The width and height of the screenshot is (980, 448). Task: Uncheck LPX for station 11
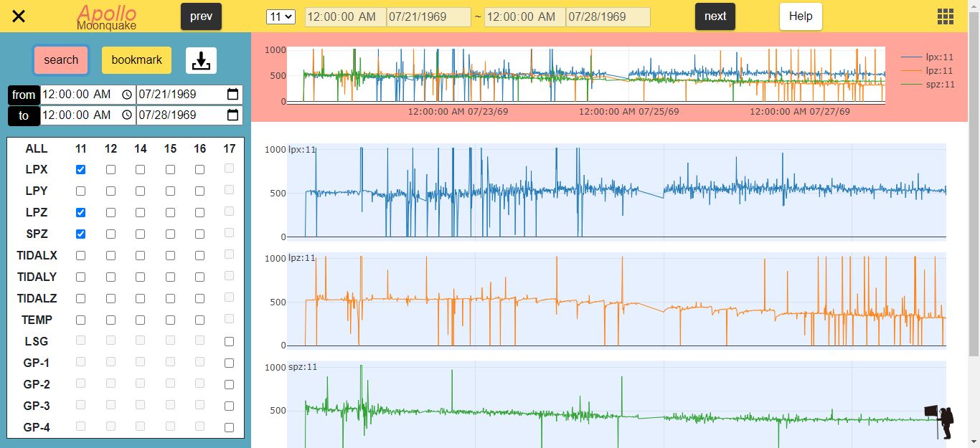81,170
